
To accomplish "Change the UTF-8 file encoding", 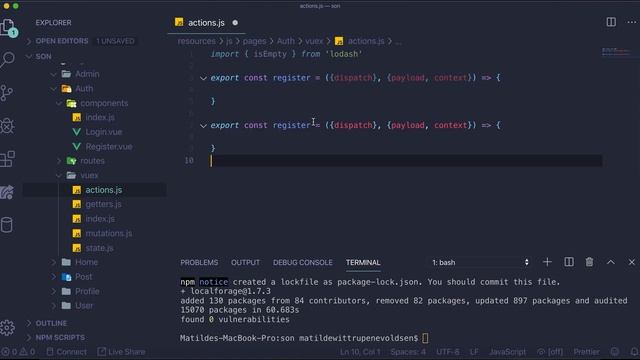I will pos(448,351).
